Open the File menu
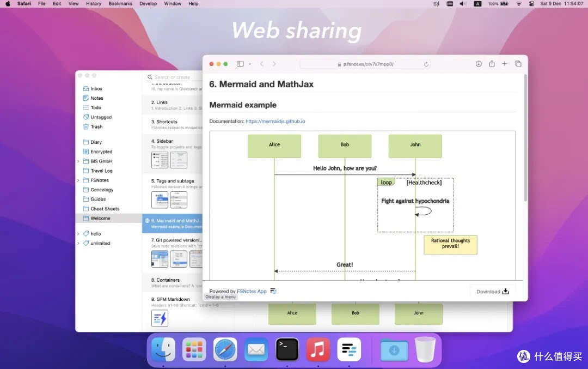This screenshot has height=369, width=588. 41,3
